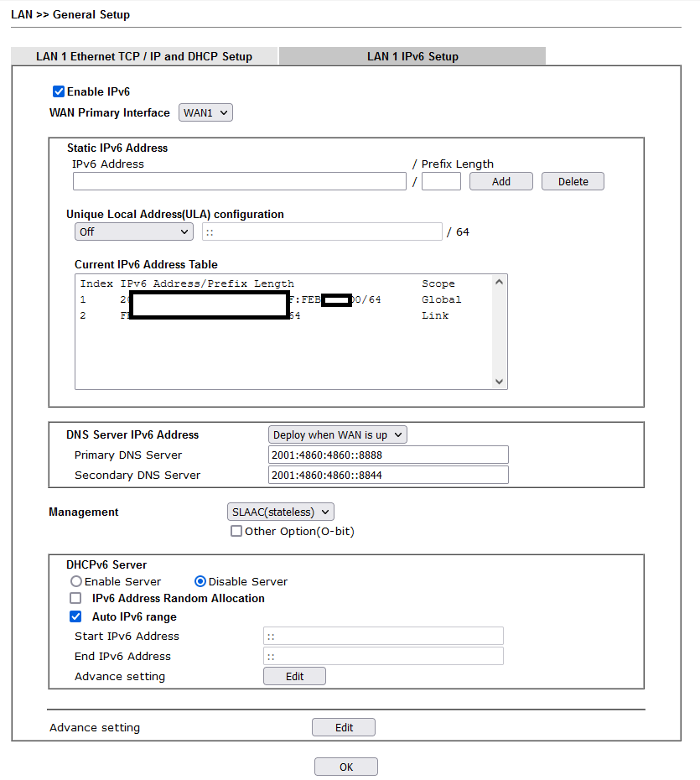
Task: Select the Enable Server radio button
Action: [76, 581]
